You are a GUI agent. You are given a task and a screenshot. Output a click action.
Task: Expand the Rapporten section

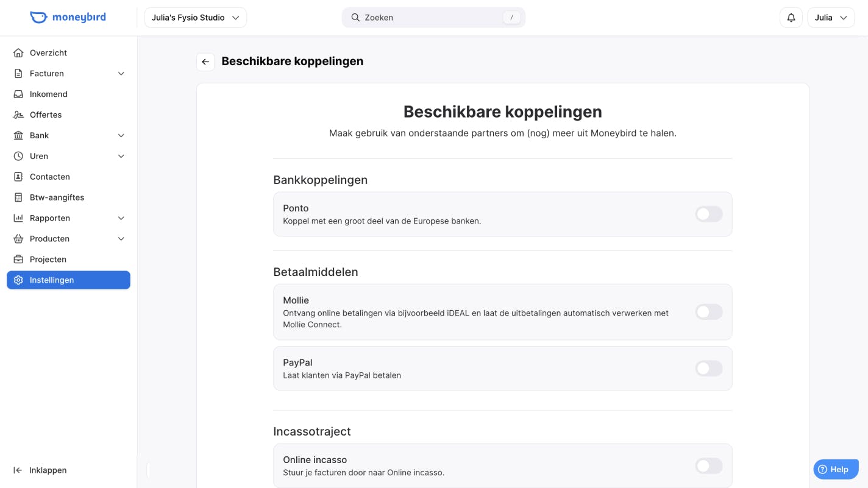click(x=121, y=218)
